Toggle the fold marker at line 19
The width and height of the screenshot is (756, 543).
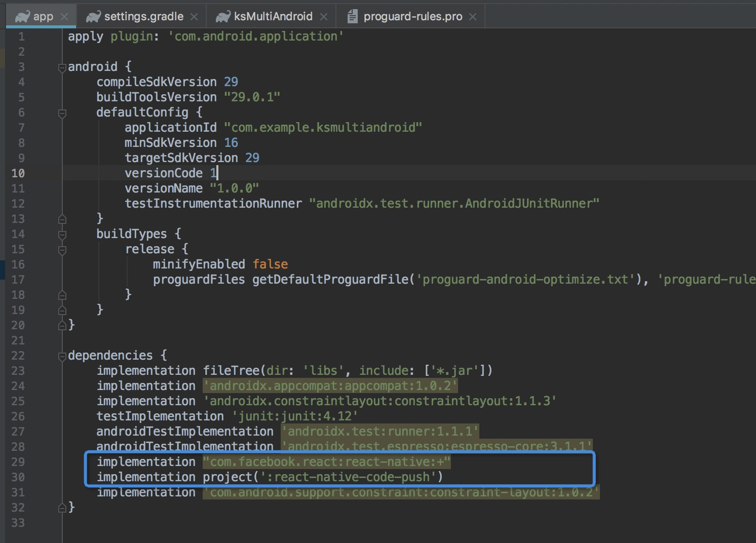[x=61, y=309]
